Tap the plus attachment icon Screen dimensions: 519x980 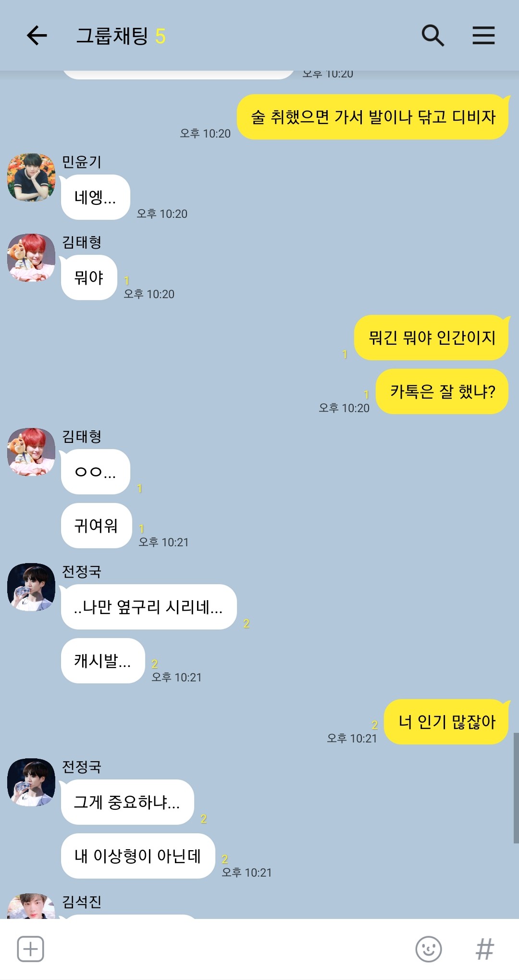30,949
